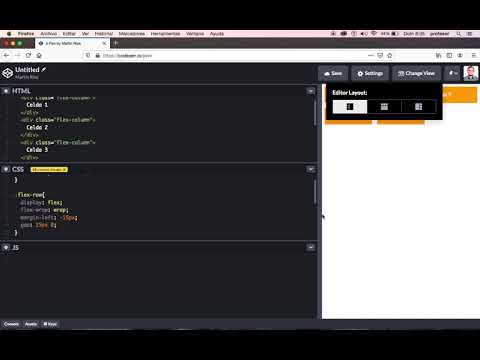Expand the HTML panel dropdown arrow
This screenshot has width=480, height=360.
[311, 91]
